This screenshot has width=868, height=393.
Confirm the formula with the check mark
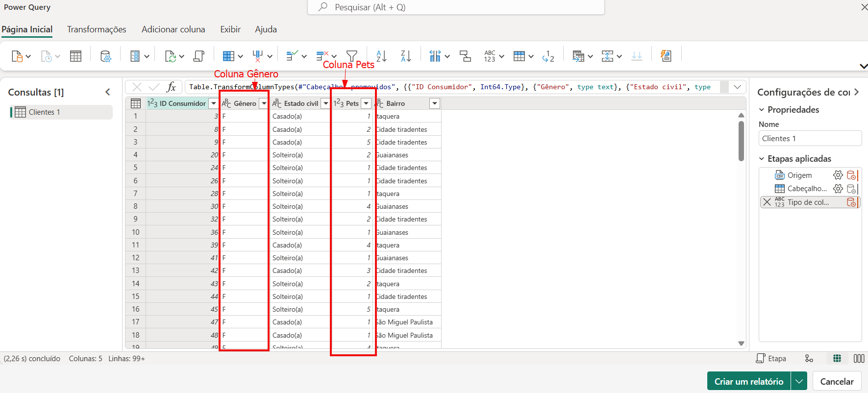coord(154,87)
